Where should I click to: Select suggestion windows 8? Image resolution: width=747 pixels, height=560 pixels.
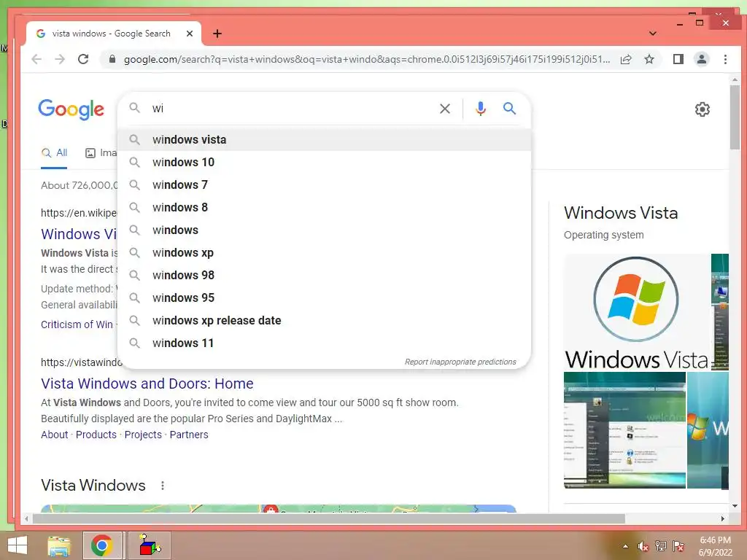(324, 208)
